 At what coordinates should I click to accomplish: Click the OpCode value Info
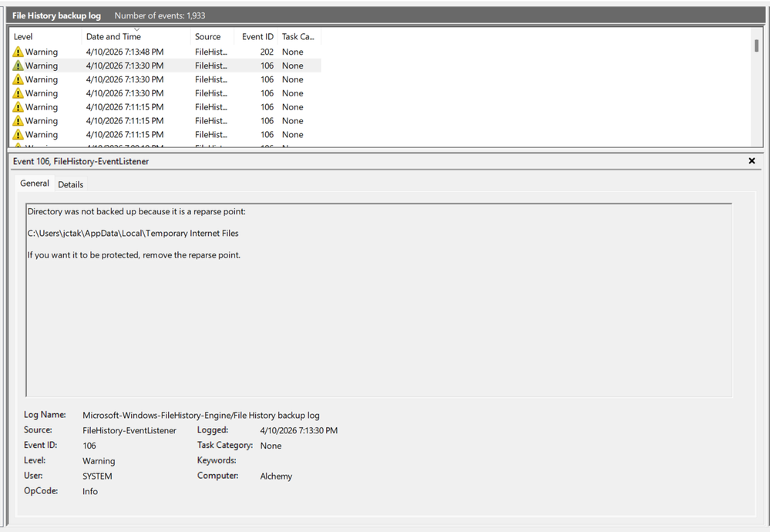(x=90, y=491)
